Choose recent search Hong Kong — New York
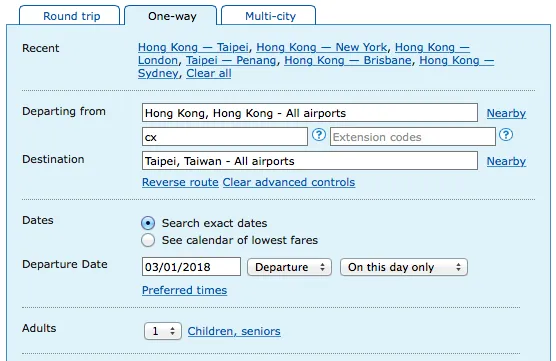The image size is (556, 361). [x=322, y=47]
